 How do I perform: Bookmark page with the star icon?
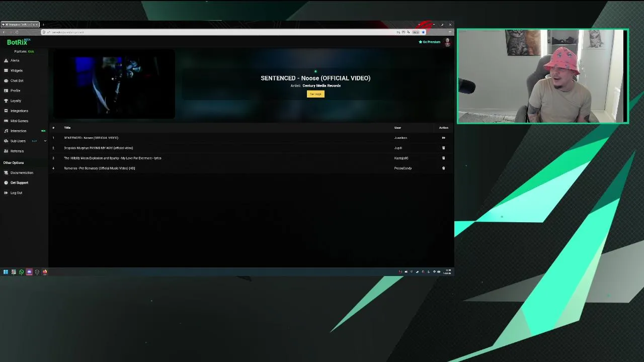pos(423,32)
